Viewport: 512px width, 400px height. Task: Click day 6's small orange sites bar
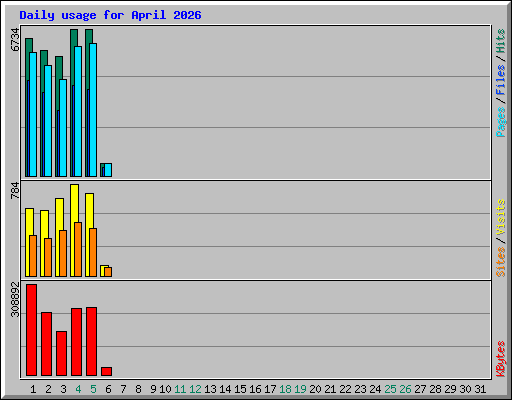[x=108, y=272]
